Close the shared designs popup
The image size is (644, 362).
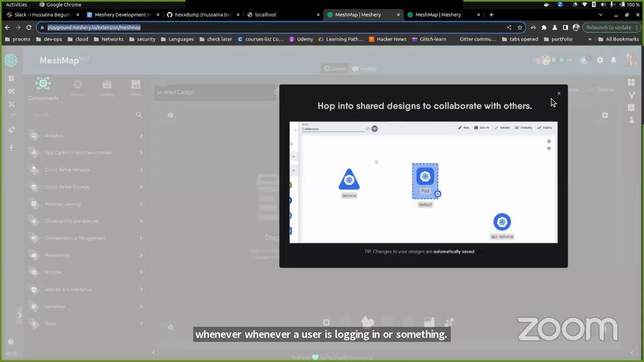pos(558,94)
